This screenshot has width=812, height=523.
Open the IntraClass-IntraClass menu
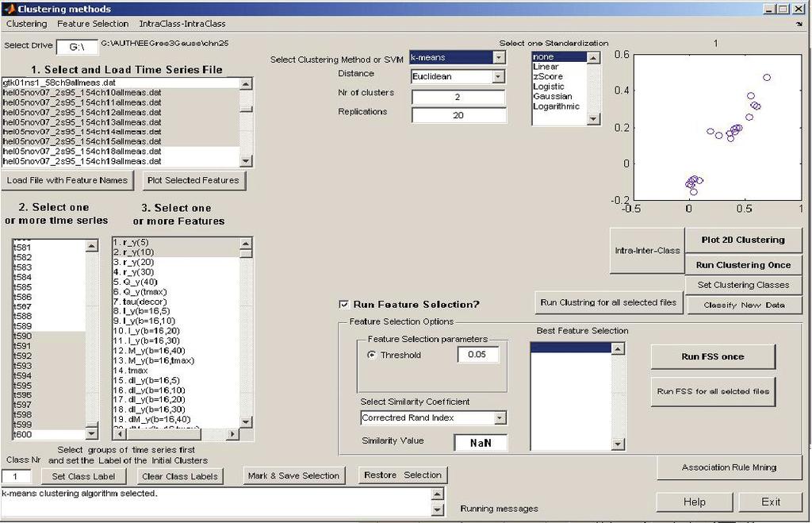coord(182,24)
